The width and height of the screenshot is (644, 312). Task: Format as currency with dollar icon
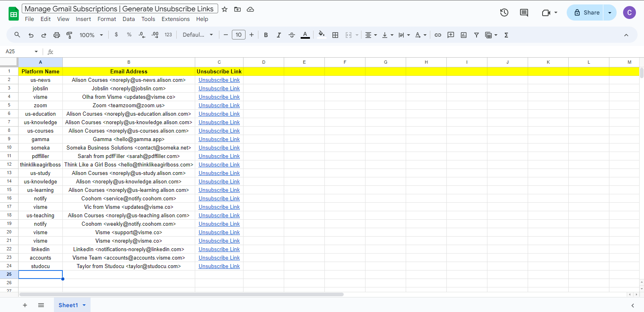tap(116, 35)
